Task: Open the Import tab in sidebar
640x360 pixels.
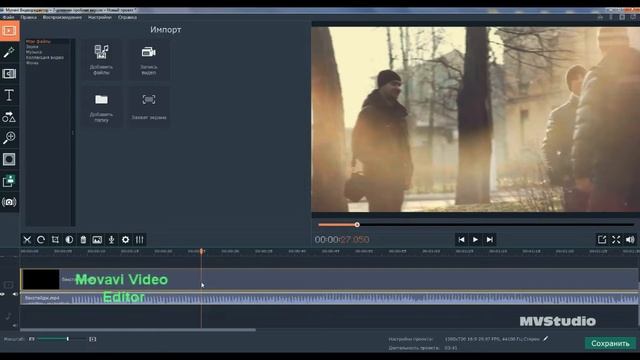Action: (9, 31)
